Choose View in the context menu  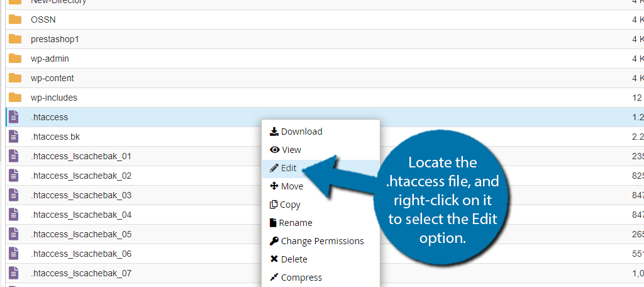[320, 150]
